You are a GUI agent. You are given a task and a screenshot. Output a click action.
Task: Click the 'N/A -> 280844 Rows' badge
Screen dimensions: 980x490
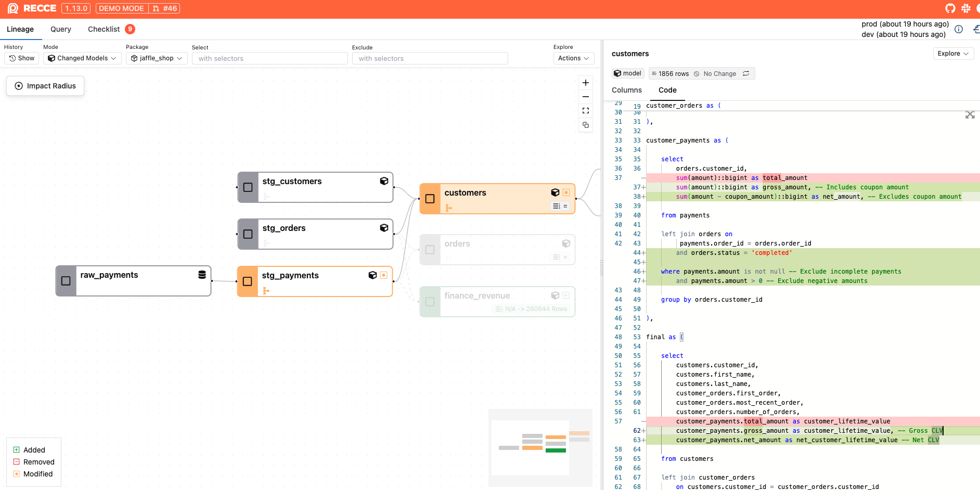[x=531, y=309]
